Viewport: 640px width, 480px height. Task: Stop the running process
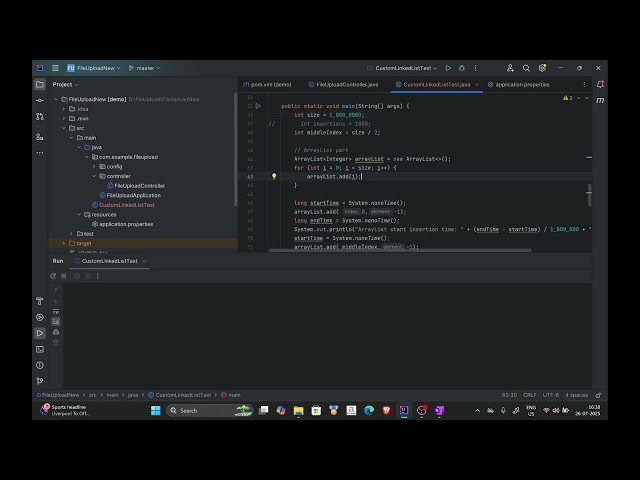click(64, 276)
